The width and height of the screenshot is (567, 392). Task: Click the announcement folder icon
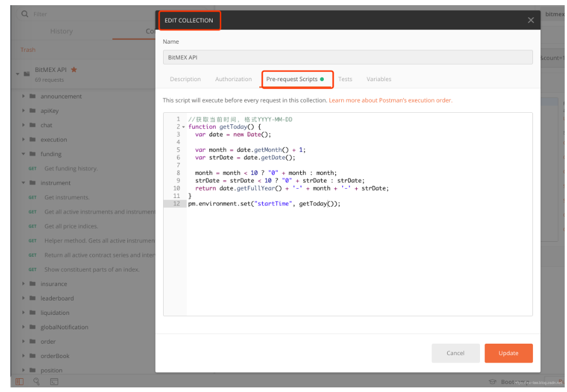[32, 96]
